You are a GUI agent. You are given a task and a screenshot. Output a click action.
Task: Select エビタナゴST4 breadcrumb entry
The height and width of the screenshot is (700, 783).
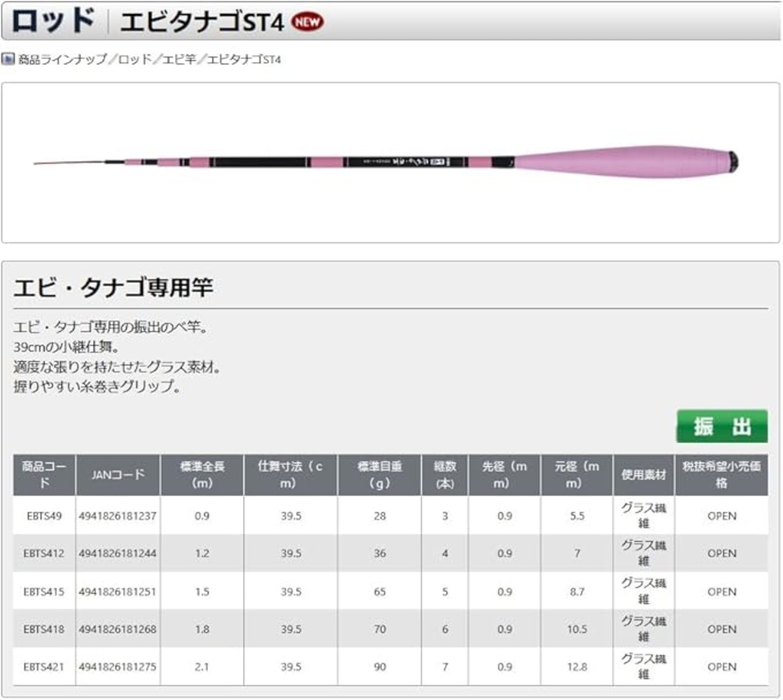tap(244, 59)
